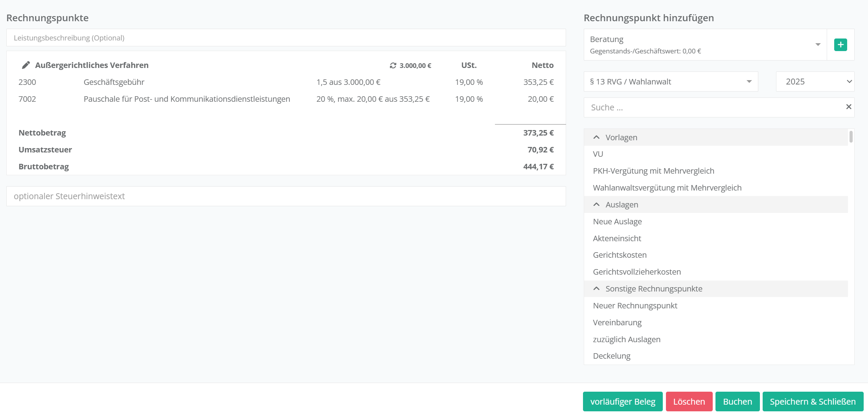Collapse the Vorlagen section
Image resolution: width=868 pixels, height=418 pixels.
[x=596, y=137]
